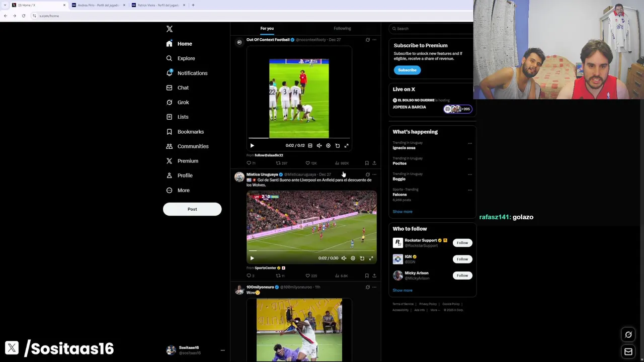The image size is (644, 362).
Task: Share the Out Of Context Football post
Action: click(x=374, y=163)
